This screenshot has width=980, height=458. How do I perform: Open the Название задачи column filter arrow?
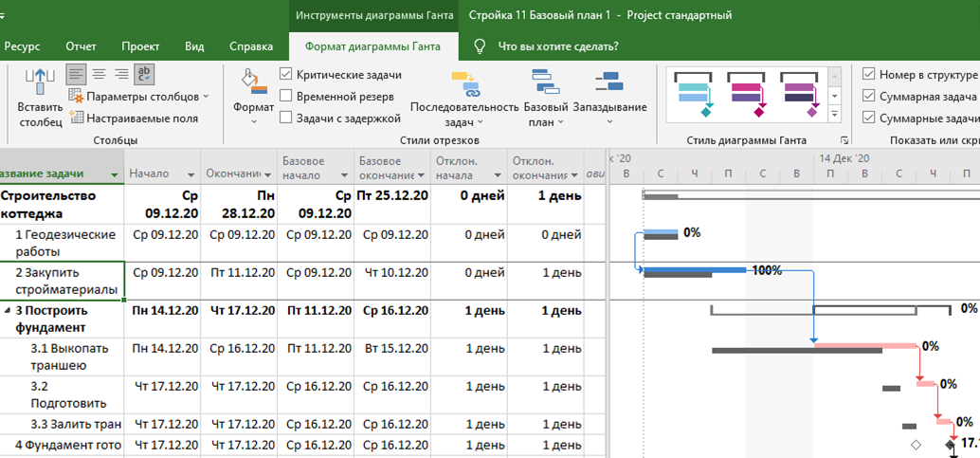114,174
